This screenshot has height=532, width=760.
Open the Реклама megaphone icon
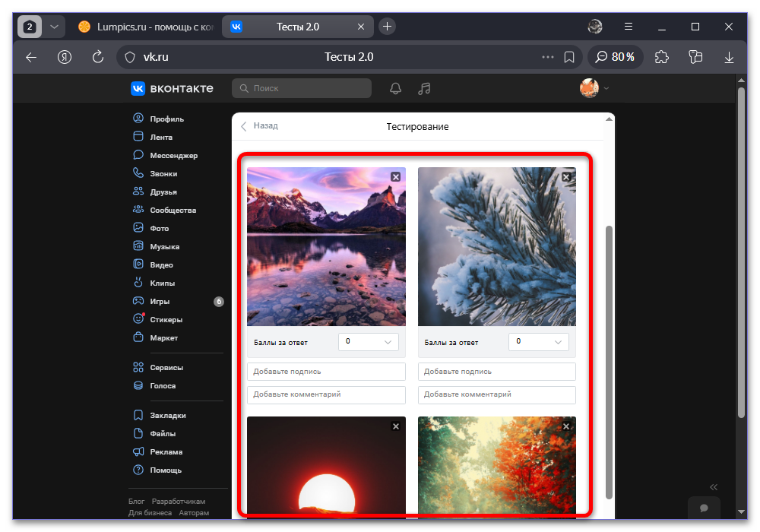tap(138, 451)
